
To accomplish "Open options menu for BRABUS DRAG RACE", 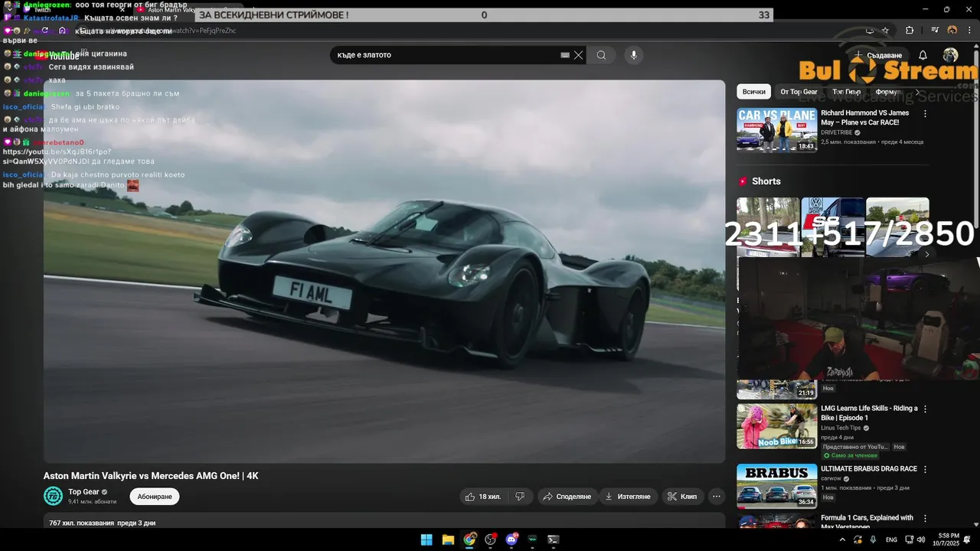I will pyautogui.click(x=925, y=469).
